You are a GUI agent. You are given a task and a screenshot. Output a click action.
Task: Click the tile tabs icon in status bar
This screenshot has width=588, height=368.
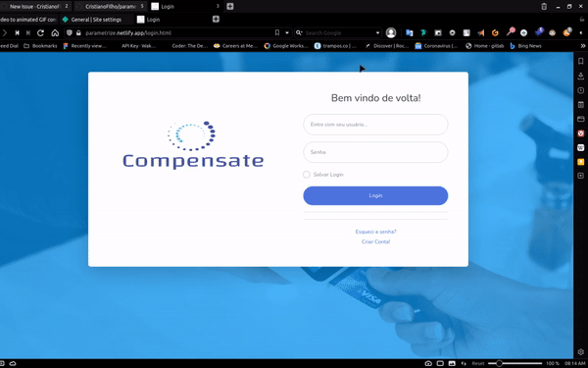440,363
